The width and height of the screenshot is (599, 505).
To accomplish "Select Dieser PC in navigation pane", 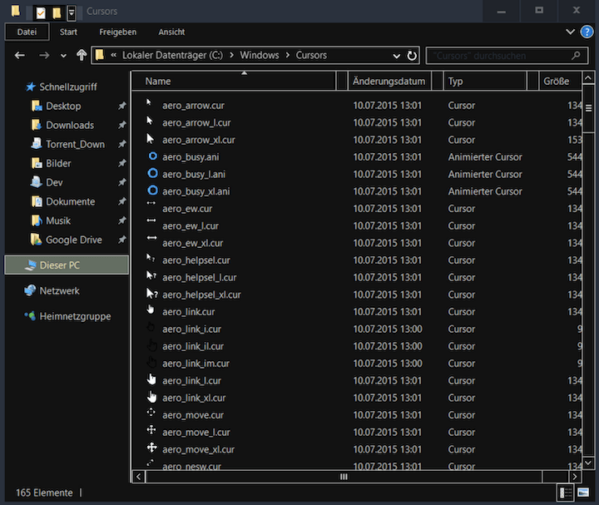I will pos(66,265).
